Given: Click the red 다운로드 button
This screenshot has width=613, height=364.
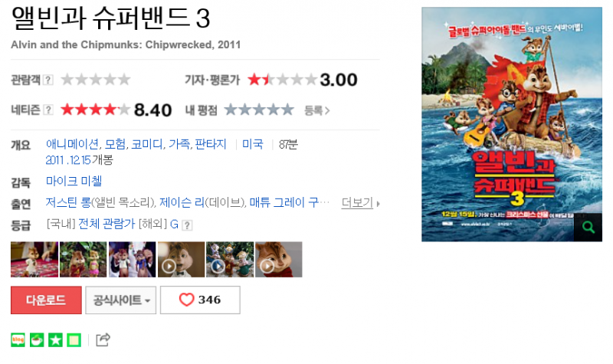Looking at the screenshot, I should (x=46, y=300).
